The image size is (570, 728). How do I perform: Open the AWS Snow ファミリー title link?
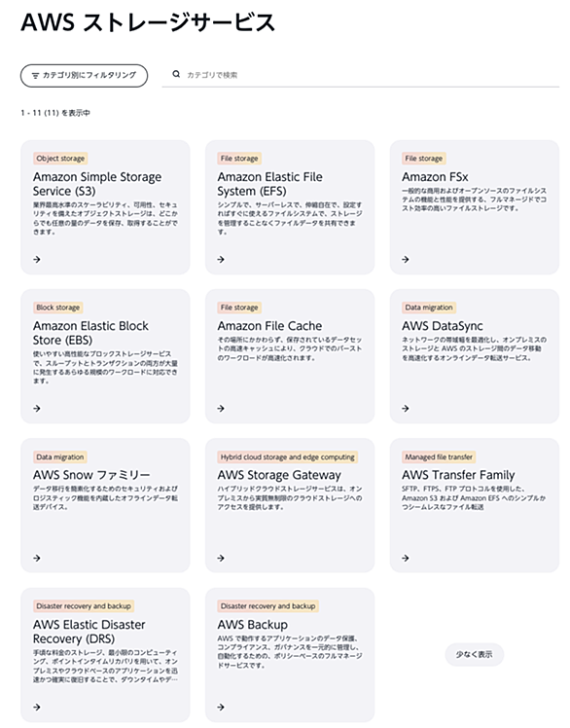click(x=91, y=475)
